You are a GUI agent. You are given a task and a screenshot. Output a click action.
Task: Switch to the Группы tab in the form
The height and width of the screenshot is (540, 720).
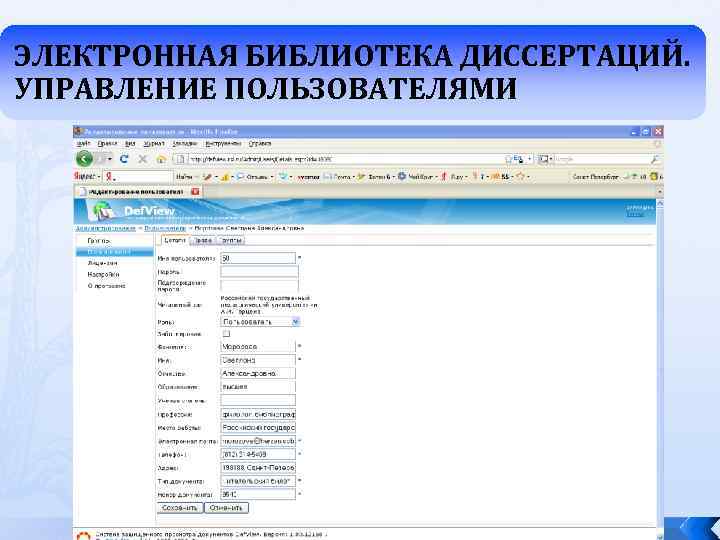click(231, 240)
